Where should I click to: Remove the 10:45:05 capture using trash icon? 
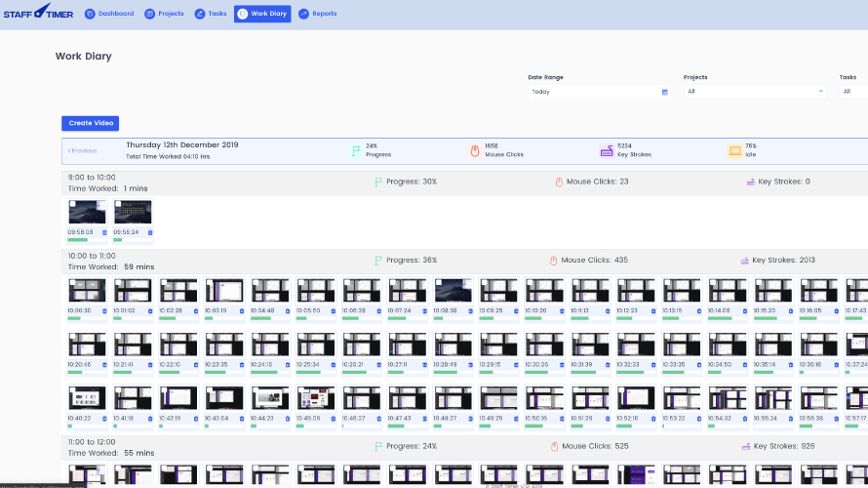pos(333,418)
